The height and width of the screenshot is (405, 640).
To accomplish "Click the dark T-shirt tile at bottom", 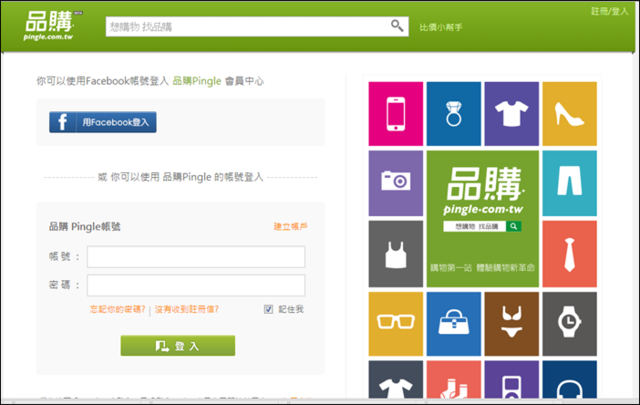I will coord(396,379).
